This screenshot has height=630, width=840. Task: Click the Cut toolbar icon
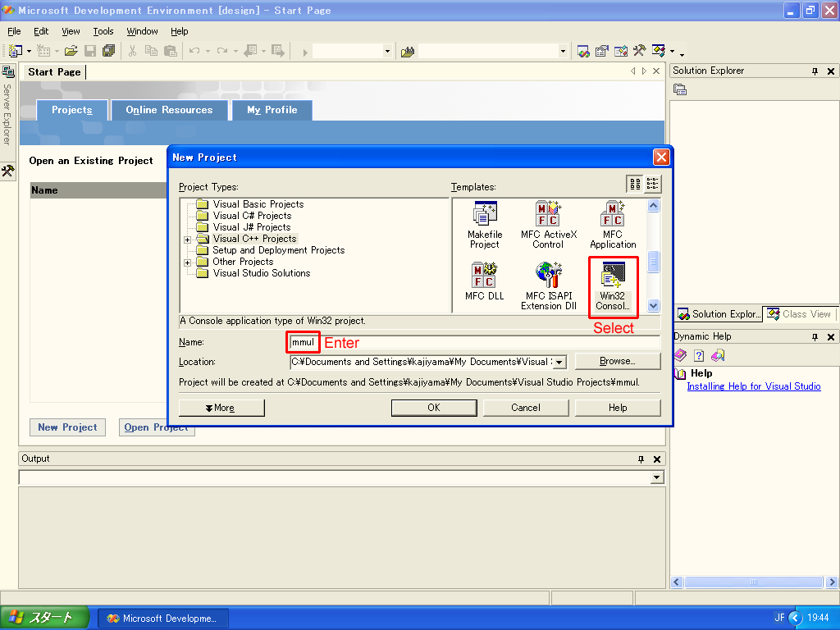132,51
